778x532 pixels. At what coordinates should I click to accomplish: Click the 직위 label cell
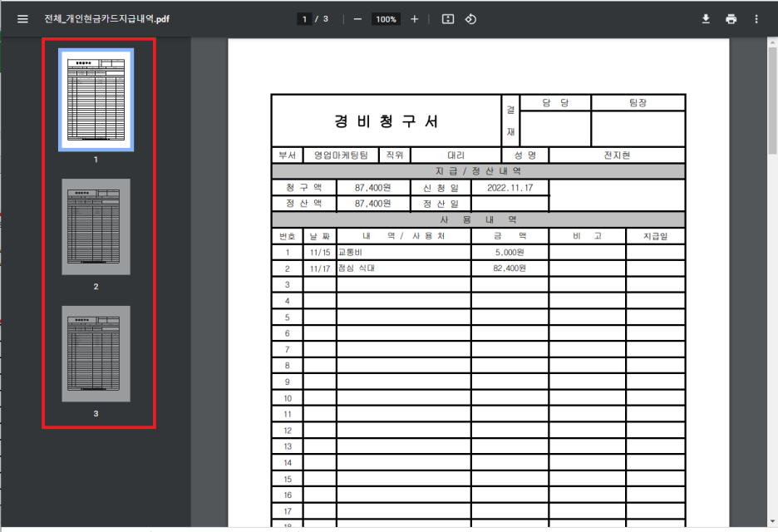pyautogui.click(x=395, y=155)
